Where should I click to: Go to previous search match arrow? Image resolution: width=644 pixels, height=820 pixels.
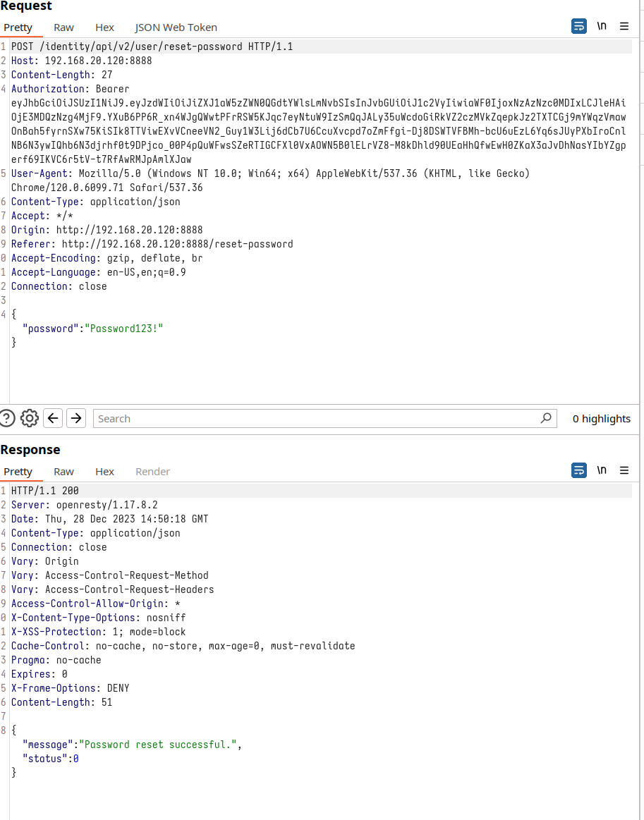[x=53, y=418]
